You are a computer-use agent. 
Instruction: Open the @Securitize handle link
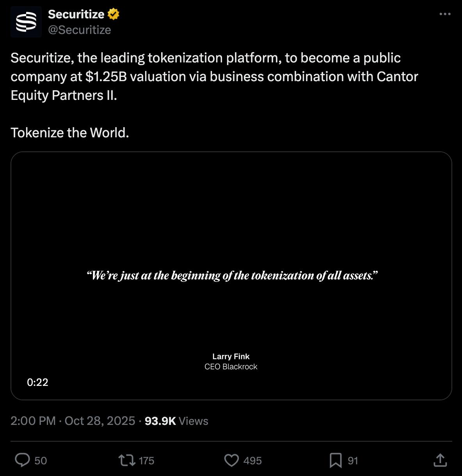pyautogui.click(x=79, y=30)
